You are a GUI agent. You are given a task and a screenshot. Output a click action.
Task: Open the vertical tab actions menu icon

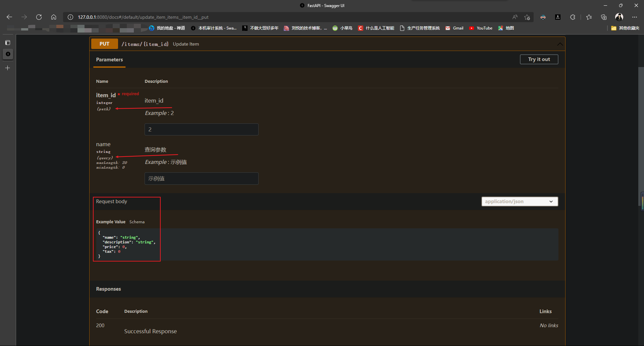[x=8, y=43]
